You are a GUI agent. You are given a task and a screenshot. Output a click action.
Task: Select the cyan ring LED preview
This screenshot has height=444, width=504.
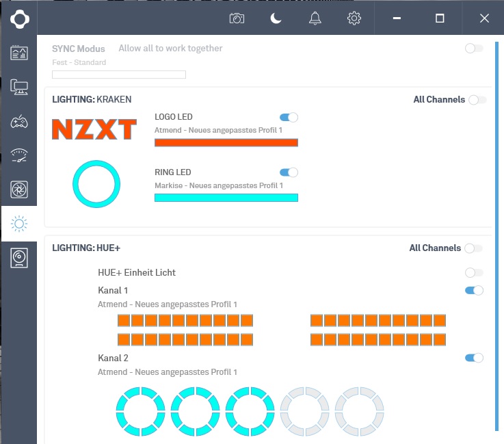(x=96, y=184)
